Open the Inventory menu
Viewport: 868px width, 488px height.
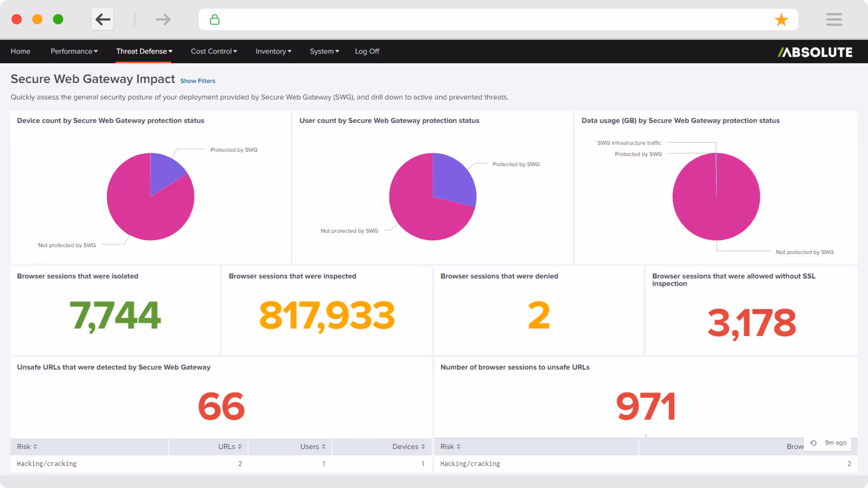(x=273, y=52)
